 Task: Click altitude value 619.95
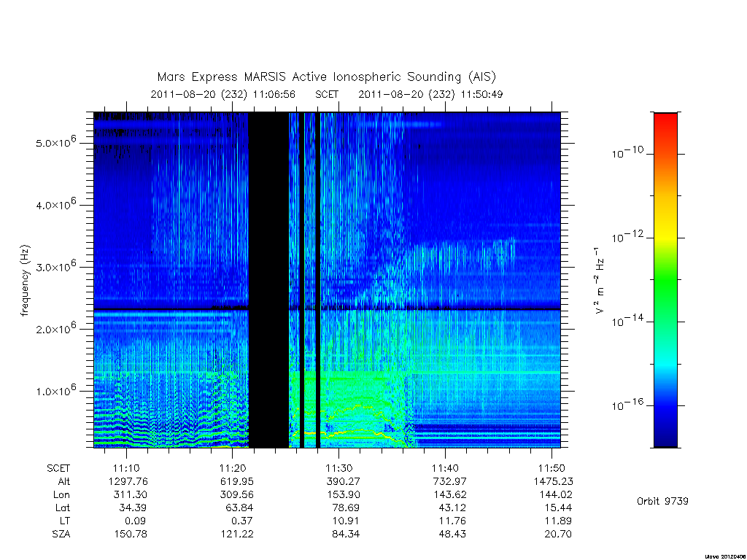point(237,481)
